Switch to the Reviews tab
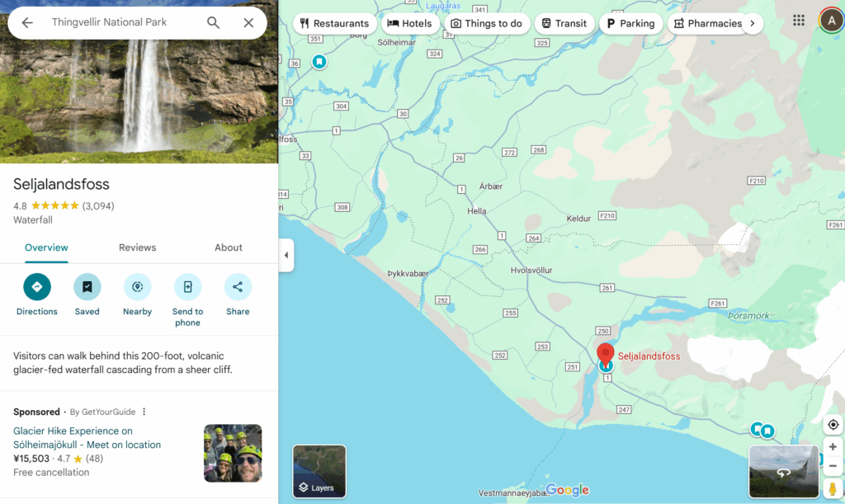Screen dimensions: 845x504 (138, 247)
